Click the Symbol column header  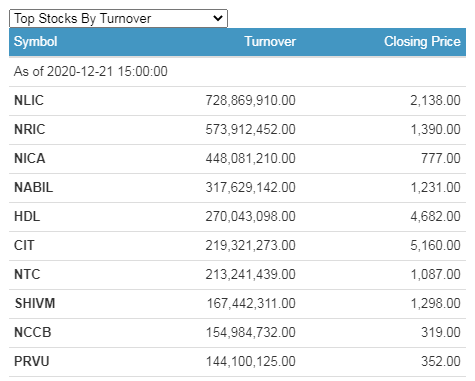pyautogui.click(x=35, y=42)
